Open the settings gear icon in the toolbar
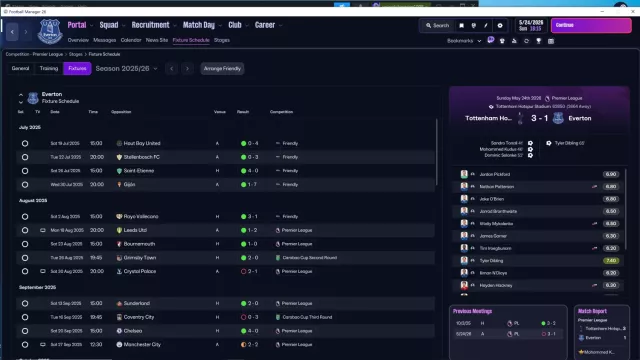Viewport: 640px width, 360px height. click(x=500, y=25)
